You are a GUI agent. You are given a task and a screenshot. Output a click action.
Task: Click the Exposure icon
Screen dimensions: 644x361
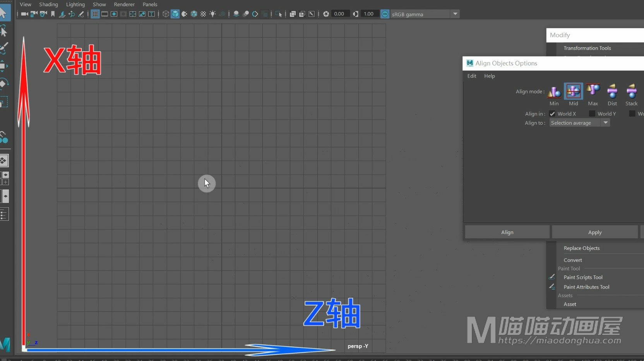(326, 14)
